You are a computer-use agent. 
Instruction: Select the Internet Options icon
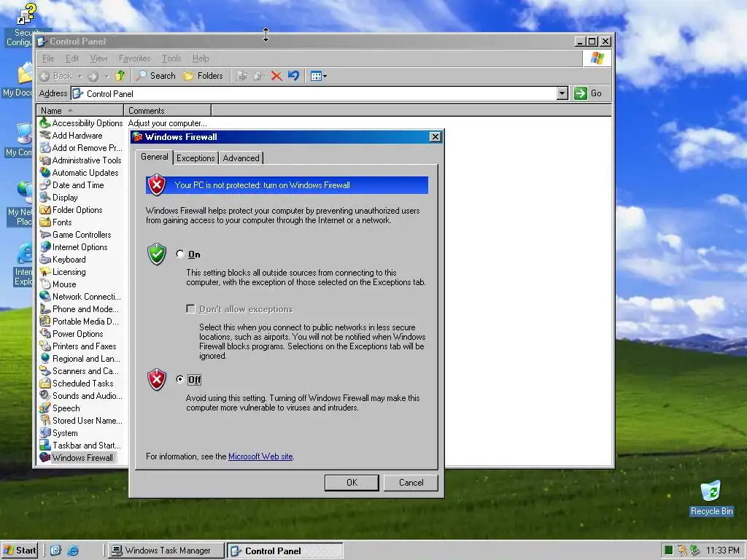44,246
